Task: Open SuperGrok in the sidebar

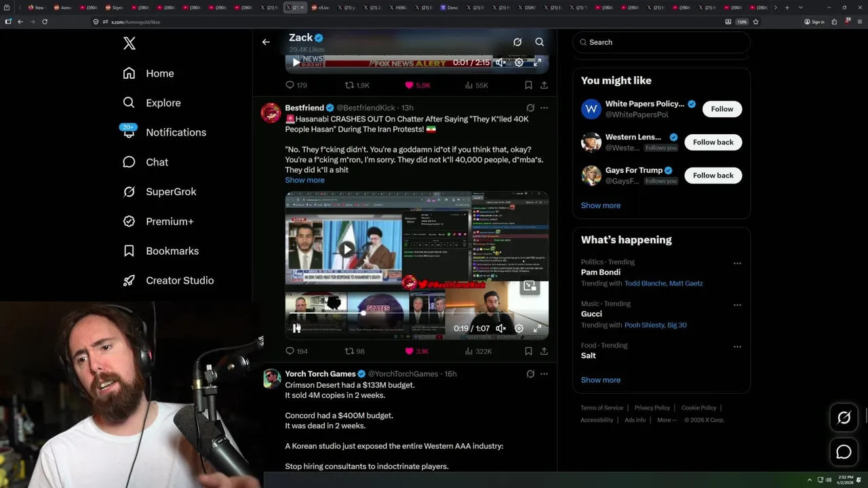Action: 159,192
